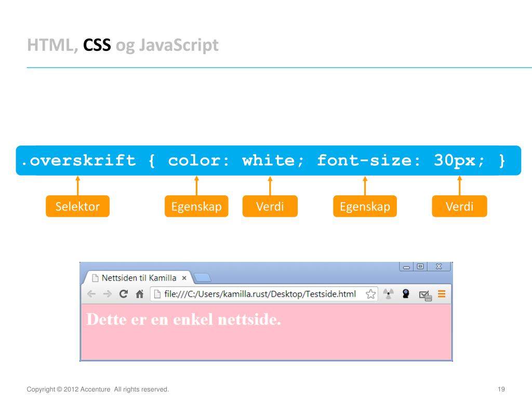Click the 'color:' property text
Viewport: 532px width, 399px height.
tap(199, 160)
